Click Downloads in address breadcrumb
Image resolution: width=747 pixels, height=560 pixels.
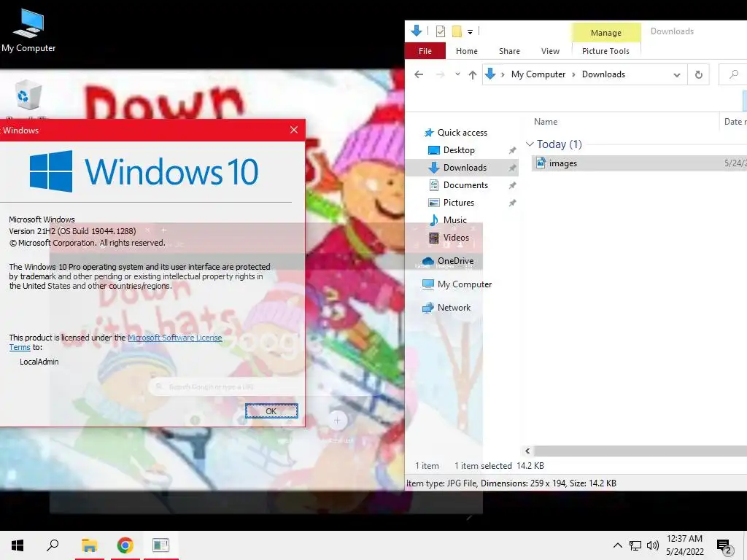click(x=603, y=74)
